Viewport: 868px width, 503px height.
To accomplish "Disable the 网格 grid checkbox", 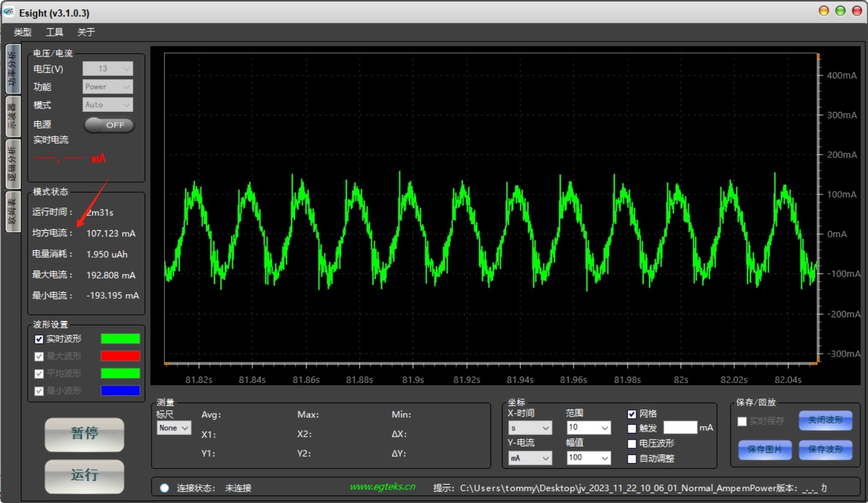I will click(632, 414).
